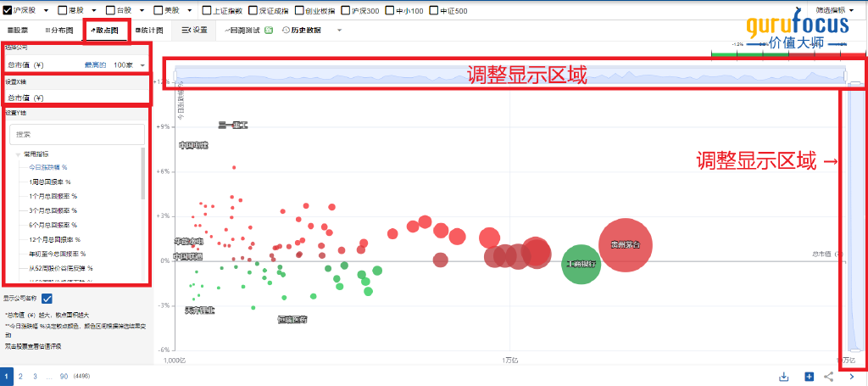Select 6个月总回报率 % metric

53,225
